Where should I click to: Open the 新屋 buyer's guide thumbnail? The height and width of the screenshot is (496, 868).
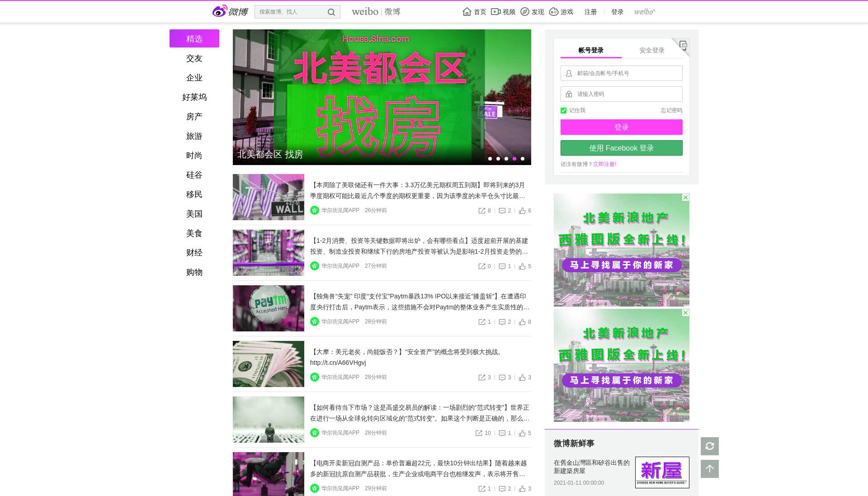coord(662,472)
